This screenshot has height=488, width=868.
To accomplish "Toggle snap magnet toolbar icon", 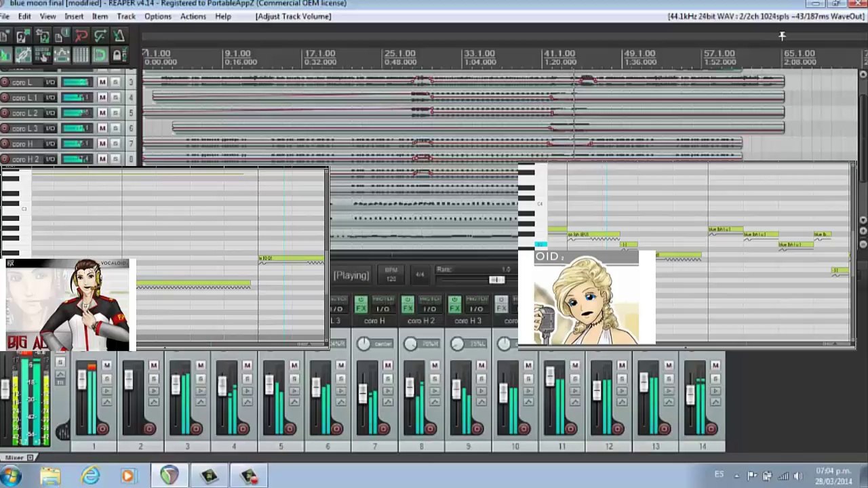I will click(x=100, y=55).
